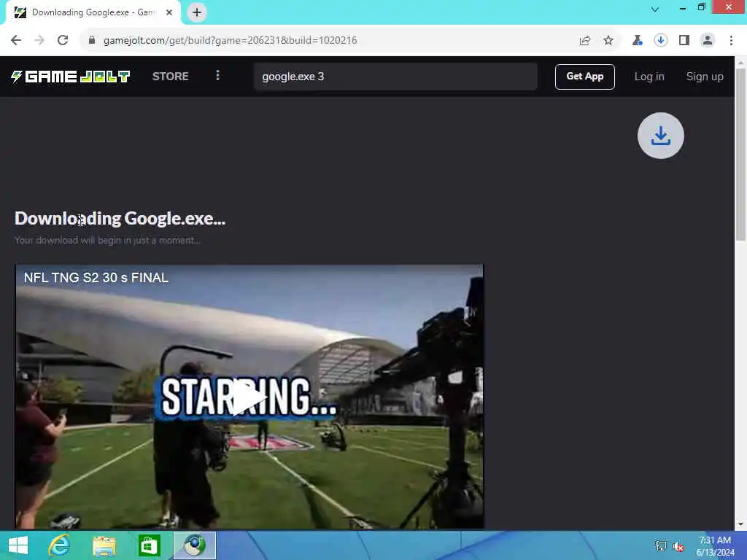Click the google.exe 3 search field

point(395,77)
